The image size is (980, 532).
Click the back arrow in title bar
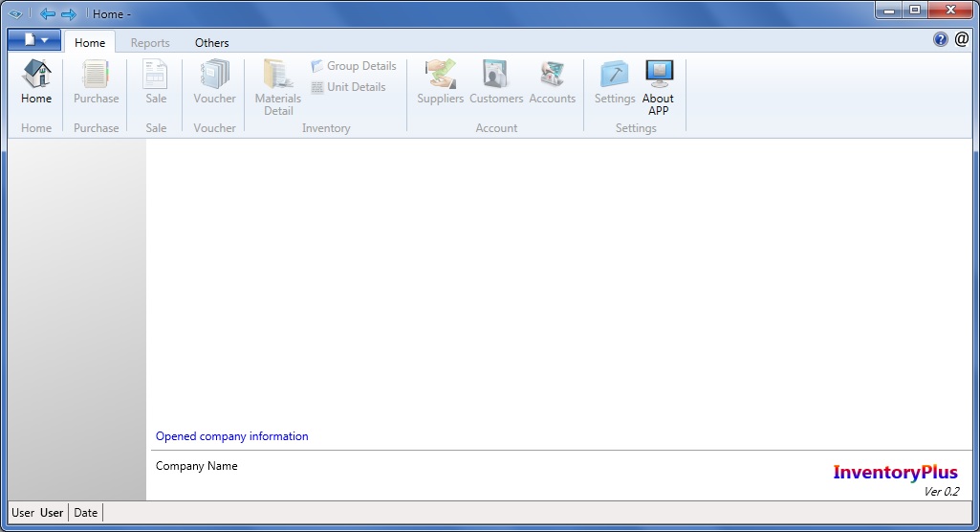[x=48, y=13]
